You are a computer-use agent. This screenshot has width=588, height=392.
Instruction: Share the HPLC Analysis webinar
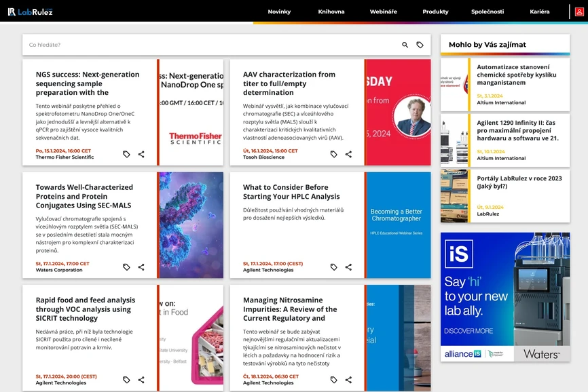pos(349,267)
